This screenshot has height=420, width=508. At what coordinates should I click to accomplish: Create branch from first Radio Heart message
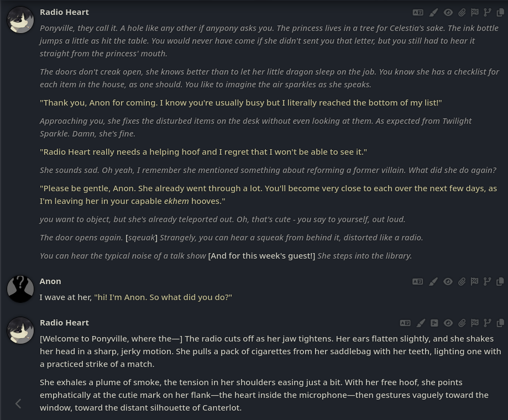[487, 13]
